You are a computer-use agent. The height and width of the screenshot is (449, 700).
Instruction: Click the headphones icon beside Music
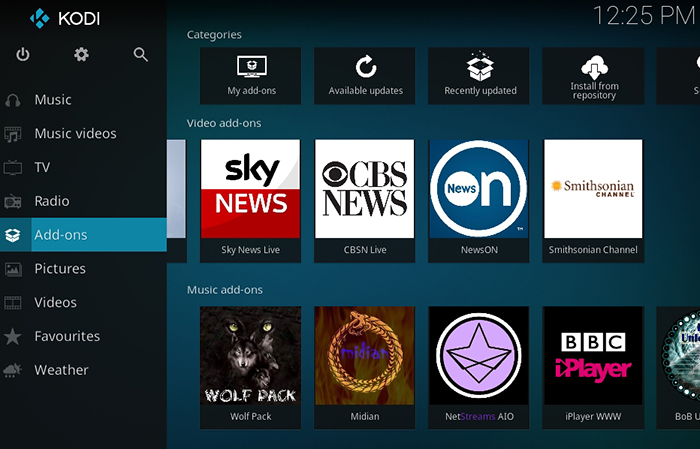[13, 100]
